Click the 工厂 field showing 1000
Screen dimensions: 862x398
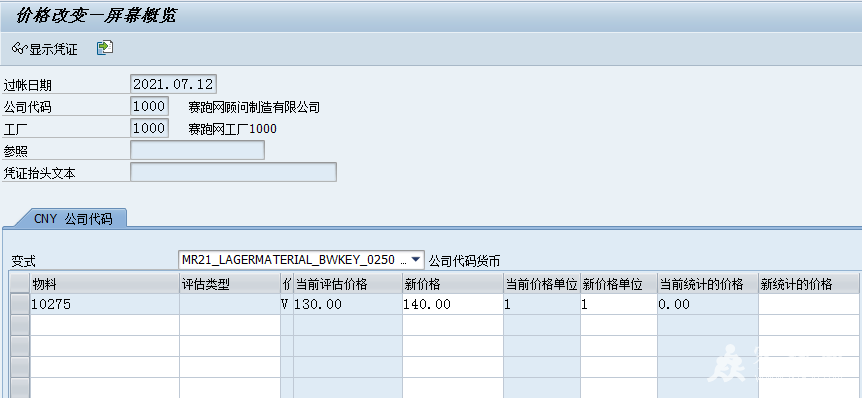(150, 128)
